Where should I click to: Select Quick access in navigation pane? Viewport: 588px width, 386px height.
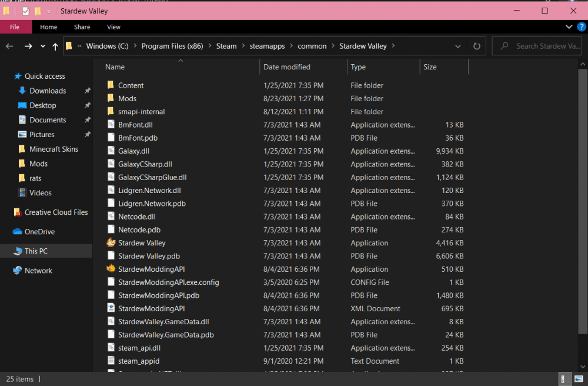[45, 76]
